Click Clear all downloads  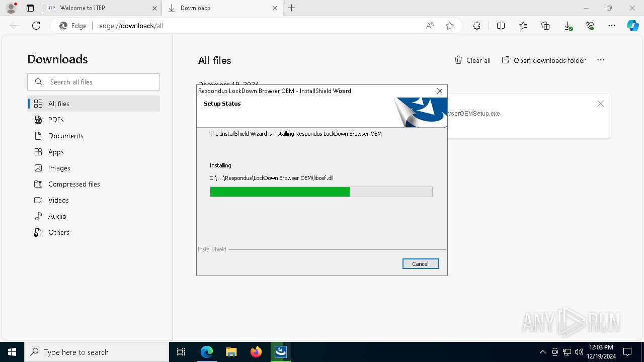472,60
